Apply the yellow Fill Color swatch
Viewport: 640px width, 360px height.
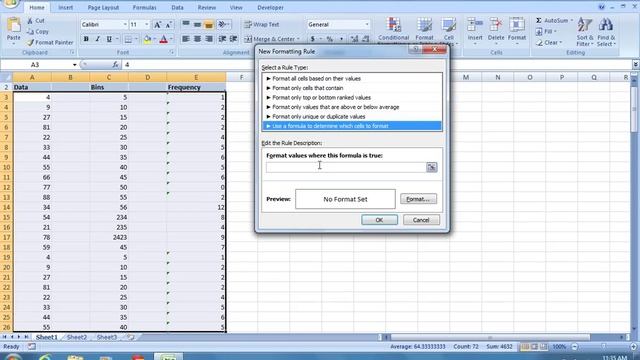coord(147,39)
